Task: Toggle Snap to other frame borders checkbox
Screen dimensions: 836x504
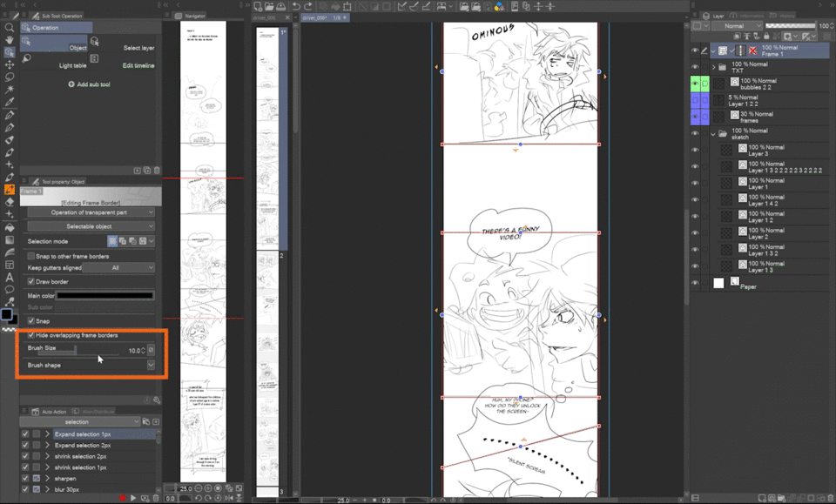Action: (31, 256)
